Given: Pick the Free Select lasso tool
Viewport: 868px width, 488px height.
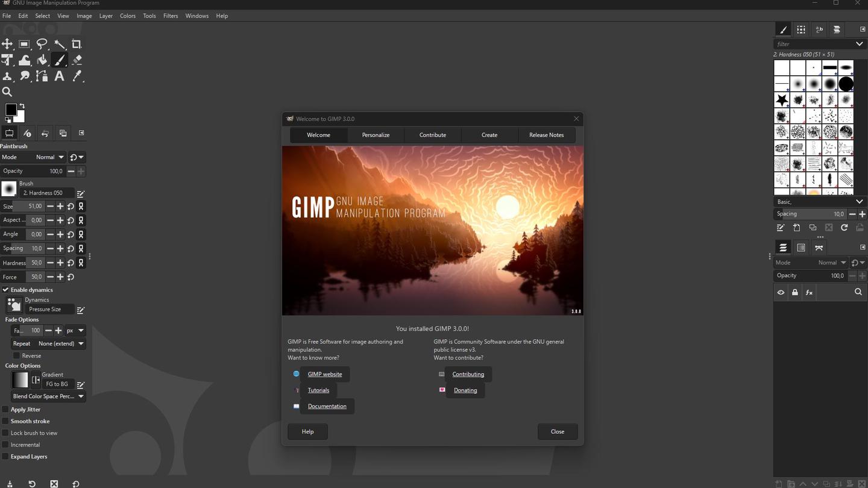Looking at the screenshot, I should pos(42,43).
